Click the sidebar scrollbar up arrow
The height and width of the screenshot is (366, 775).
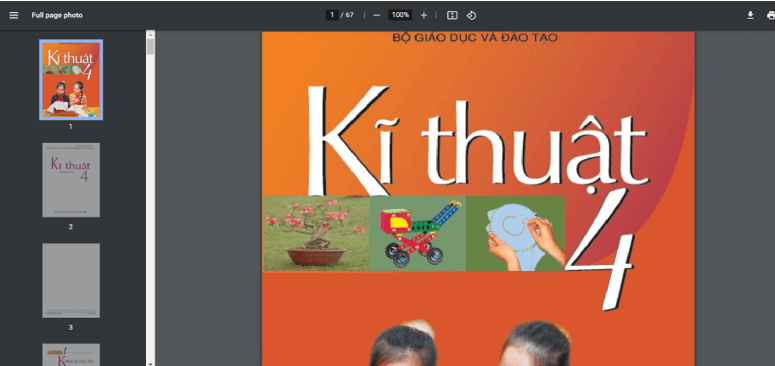click(x=150, y=34)
